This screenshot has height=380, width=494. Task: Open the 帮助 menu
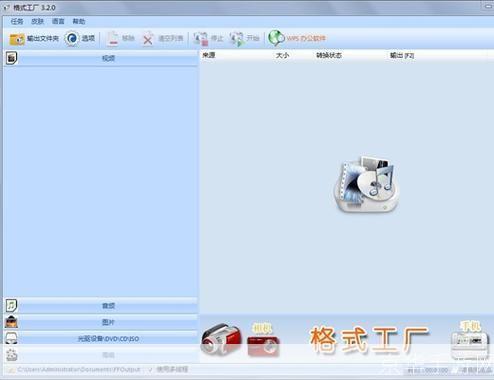click(79, 22)
